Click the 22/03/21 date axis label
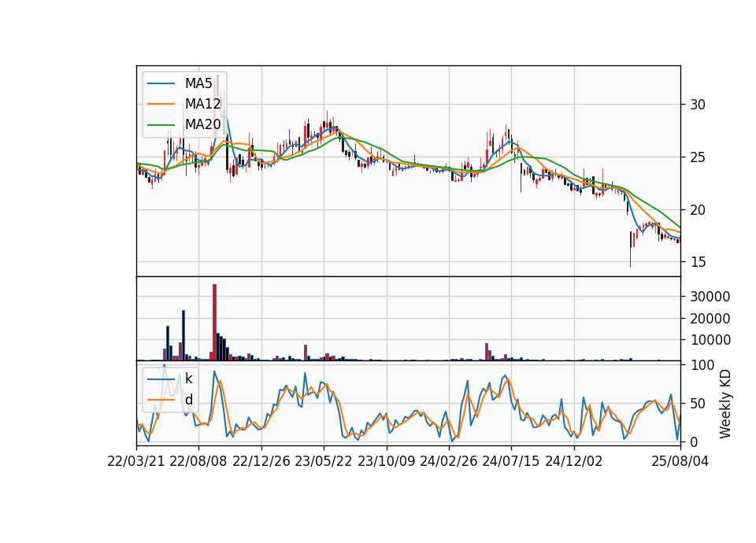 coord(136,461)
